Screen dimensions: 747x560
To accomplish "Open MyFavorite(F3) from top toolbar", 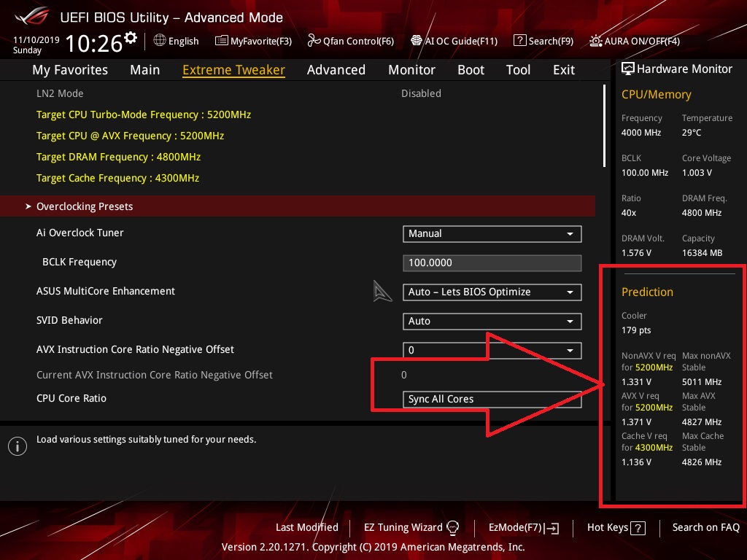I will [x=222, y=41].
